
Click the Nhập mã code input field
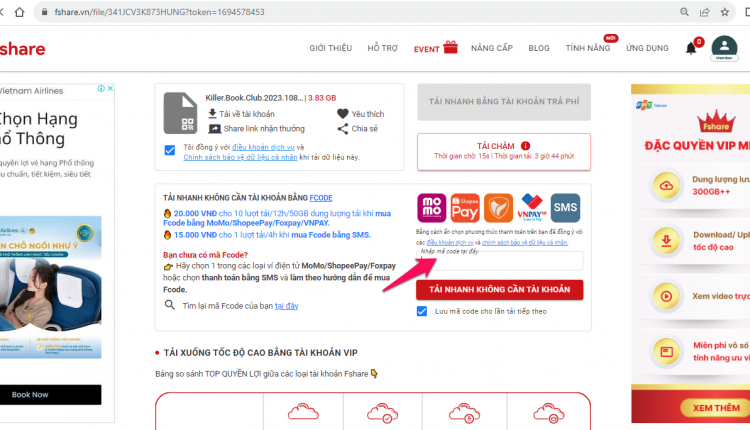(x=499, y=261)
